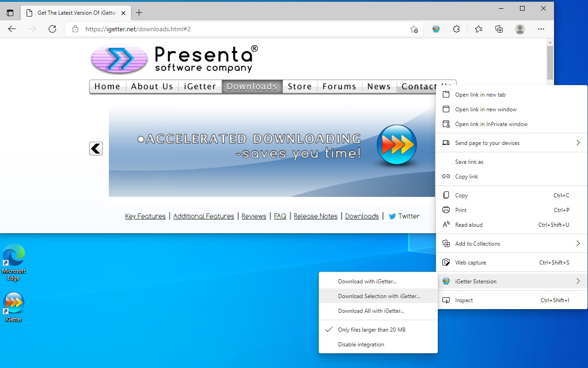Close the iGetter tab
588x368 pixels.
click(123, 13)
